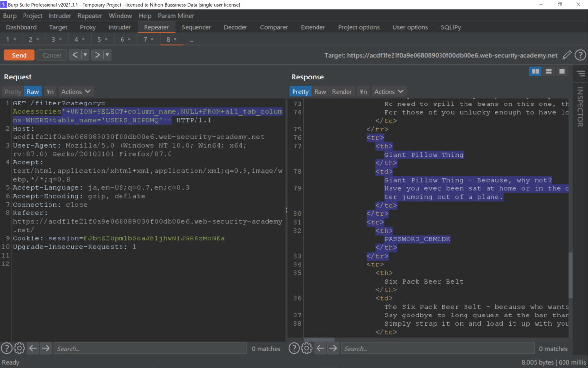Viewport: 588px width, 368px height.
Task: Open the Param Miner menu
Action: point(176,16)
